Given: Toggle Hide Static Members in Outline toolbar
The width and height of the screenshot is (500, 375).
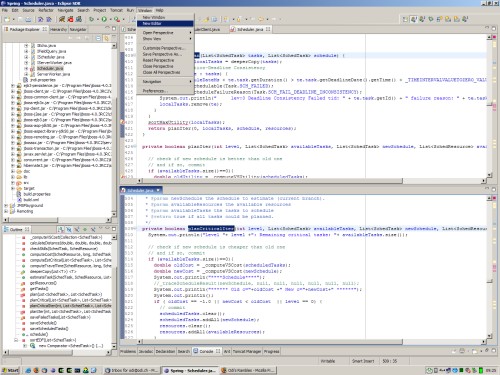Looking at the screenshot, I should pos(77,229).
